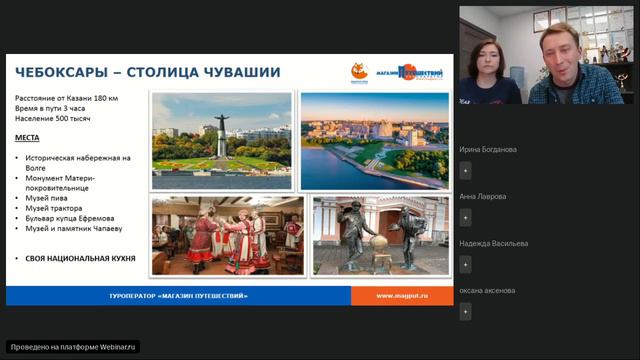Click the 'Население 500 тысяч' line
Viewport: 640px width, 360px height.
(53, 118)
